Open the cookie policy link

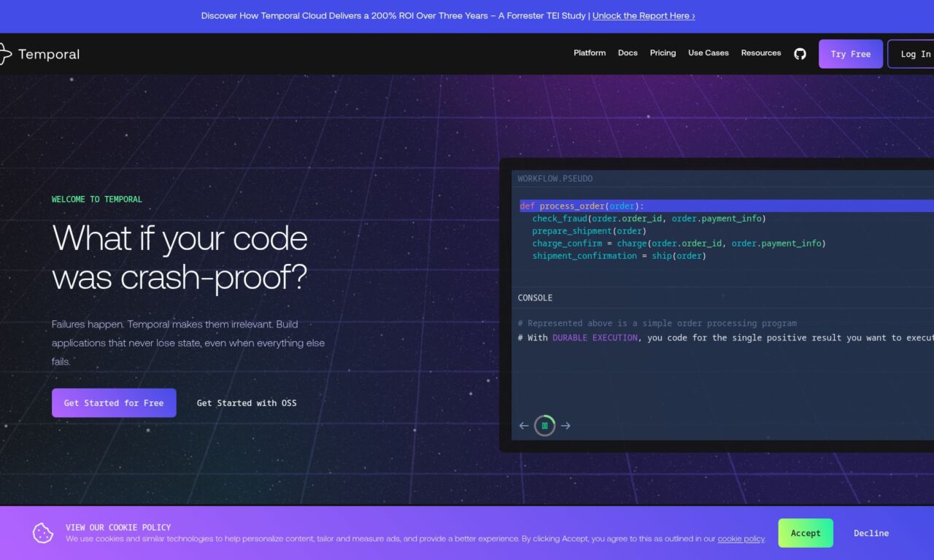coord(741,539)
